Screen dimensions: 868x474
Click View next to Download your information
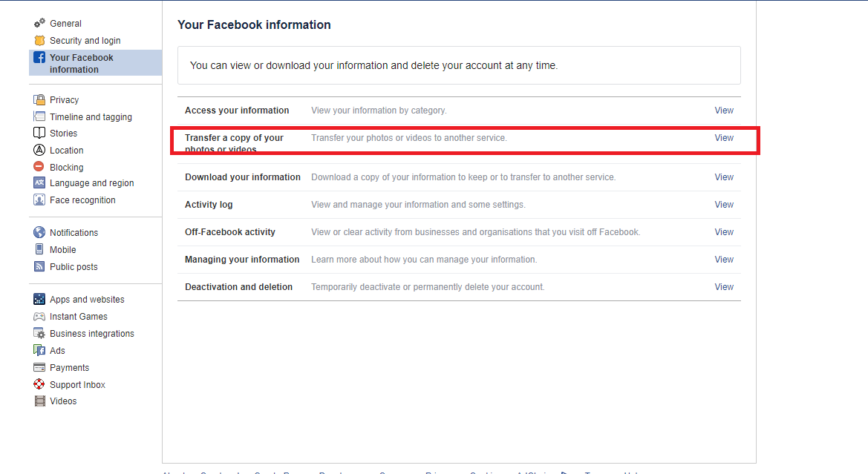coord(724,177)
